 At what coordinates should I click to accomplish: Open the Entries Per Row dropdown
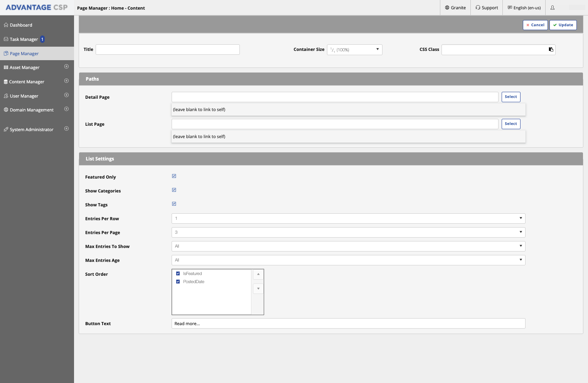348,219
